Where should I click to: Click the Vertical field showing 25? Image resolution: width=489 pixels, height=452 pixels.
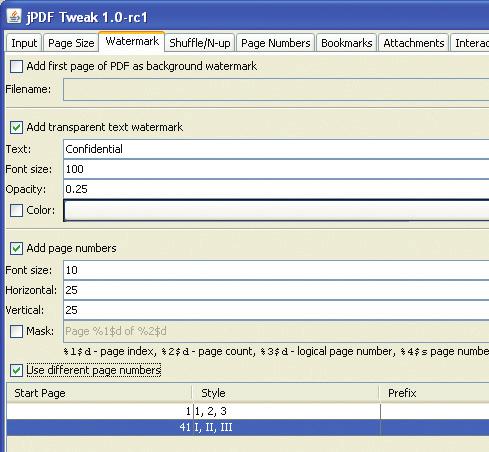[x=276, y=310]
